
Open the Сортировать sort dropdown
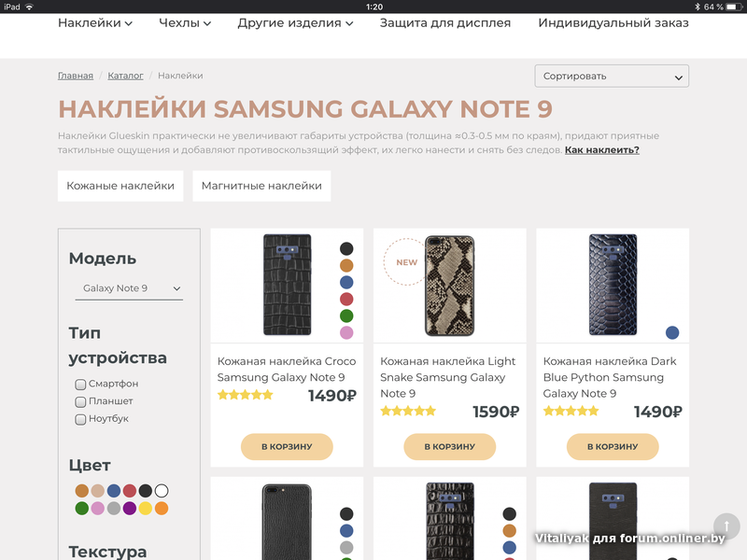tap(612, 77)
